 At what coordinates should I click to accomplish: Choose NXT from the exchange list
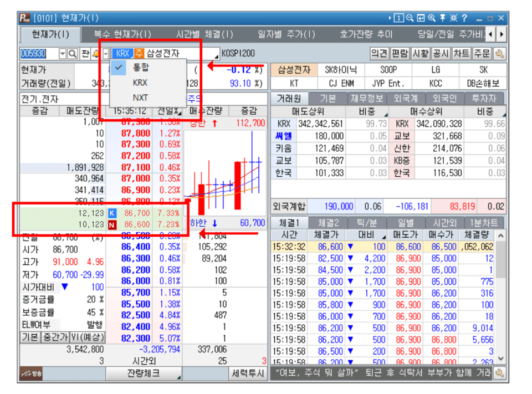tap(140, 98)
